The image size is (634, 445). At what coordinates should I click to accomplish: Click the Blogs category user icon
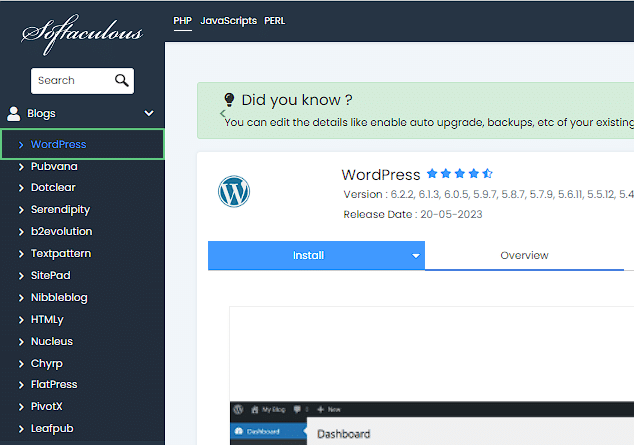[x=14, y=114]
